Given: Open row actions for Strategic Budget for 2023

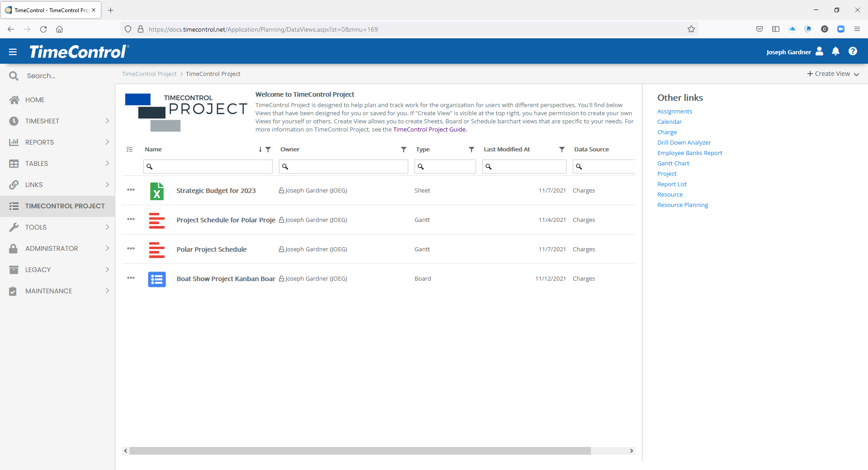Looking at the screenshot, I should coord(131,190).
